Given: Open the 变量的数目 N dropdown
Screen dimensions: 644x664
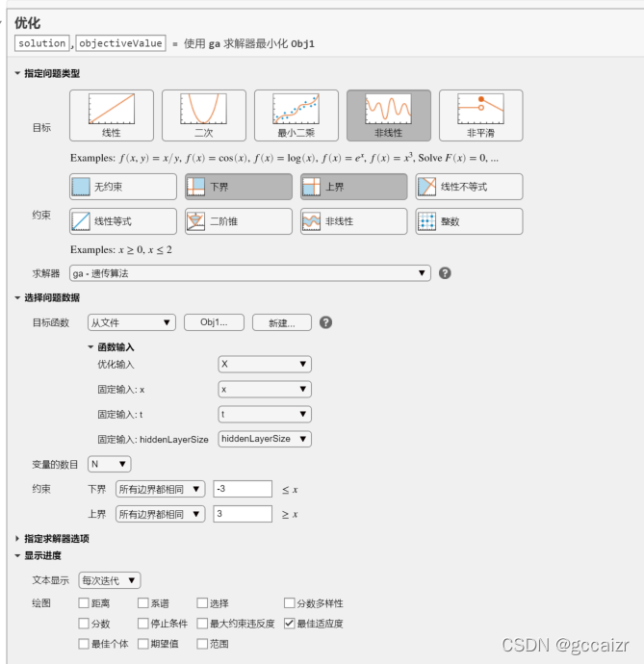Looking at the screenshot, I should [110, 464].
